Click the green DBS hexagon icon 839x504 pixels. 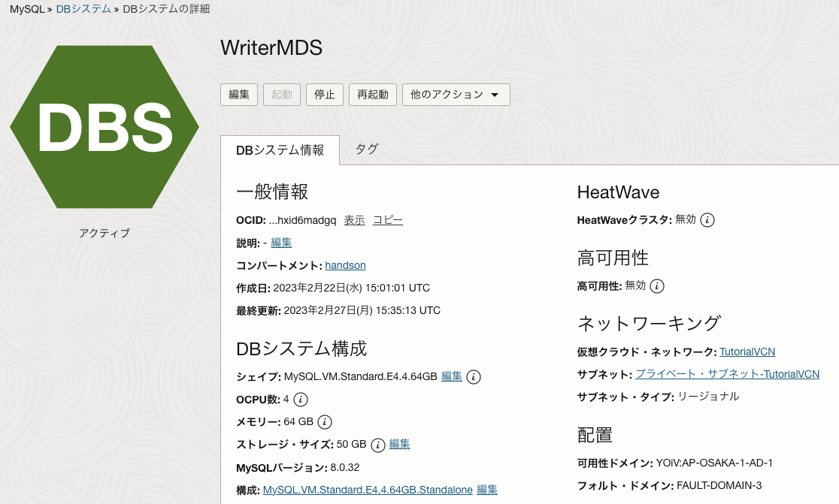pos(104,127)
